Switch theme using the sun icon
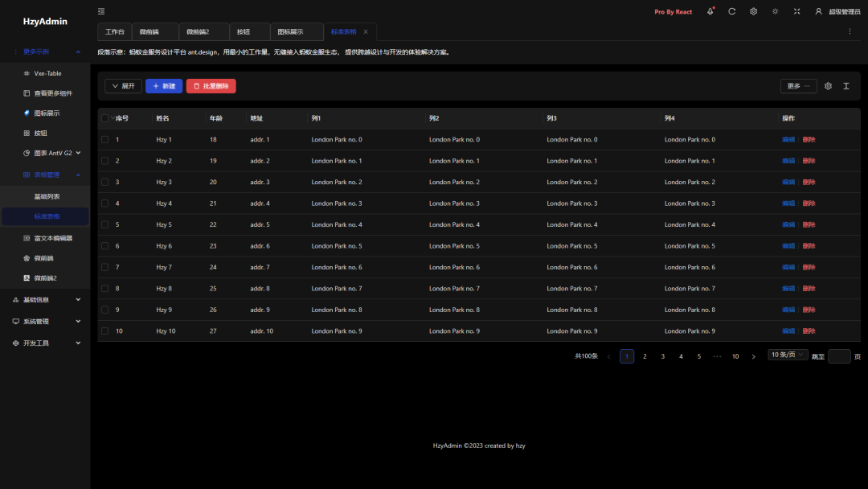This screenshot has width=868, height=489. [x=775, y=11]
